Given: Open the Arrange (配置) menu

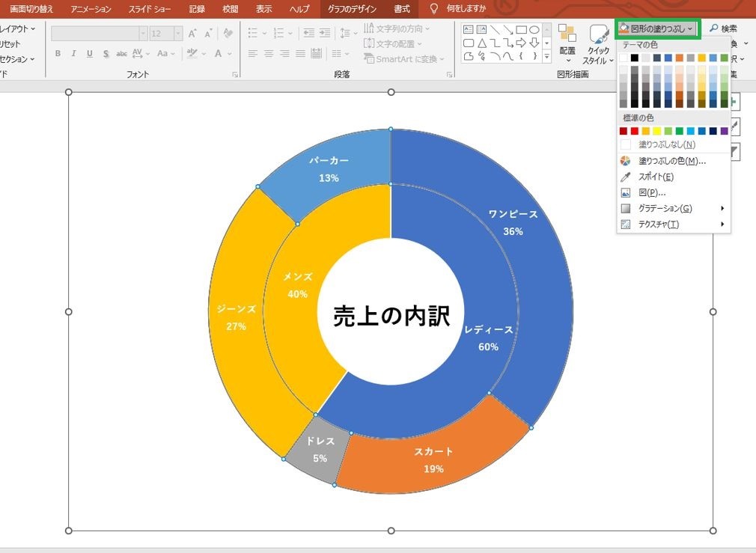Looking at the screenshot, I should coord(567,43).
